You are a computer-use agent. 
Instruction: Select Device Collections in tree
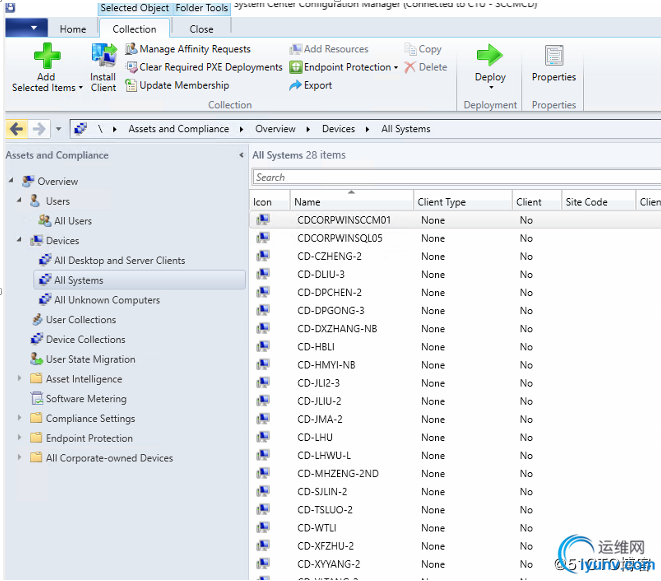pos(85,340)
